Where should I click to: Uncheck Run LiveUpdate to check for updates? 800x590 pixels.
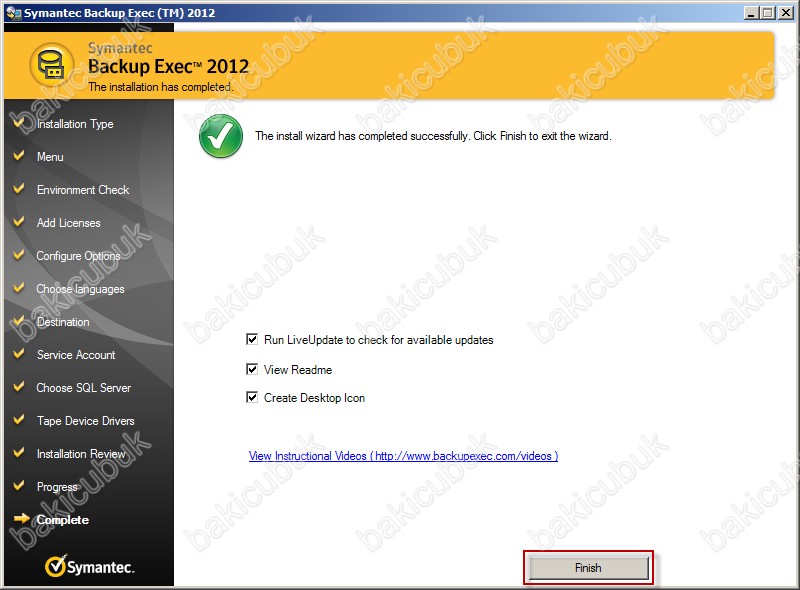coord(252,339)
